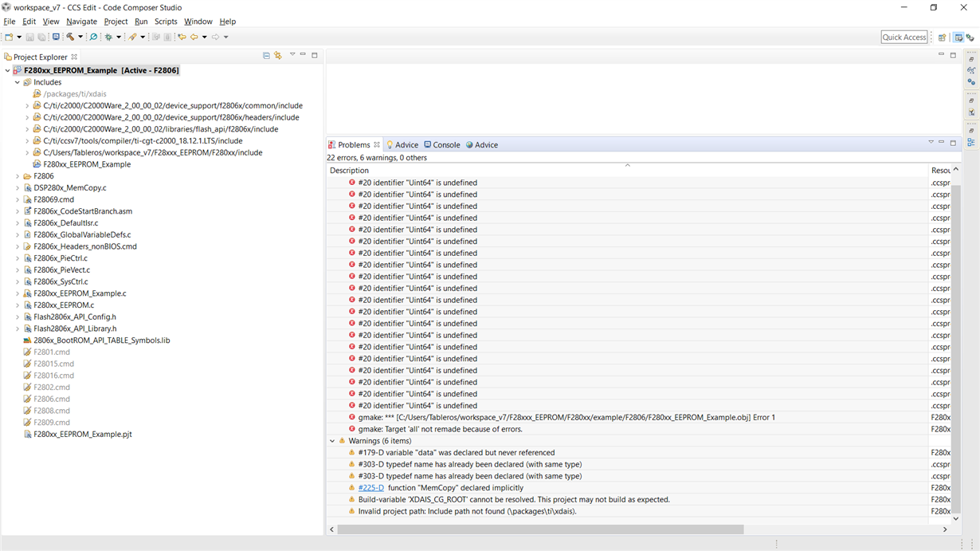Select F28069.cmd in Project Explorer

coord(53,199)
